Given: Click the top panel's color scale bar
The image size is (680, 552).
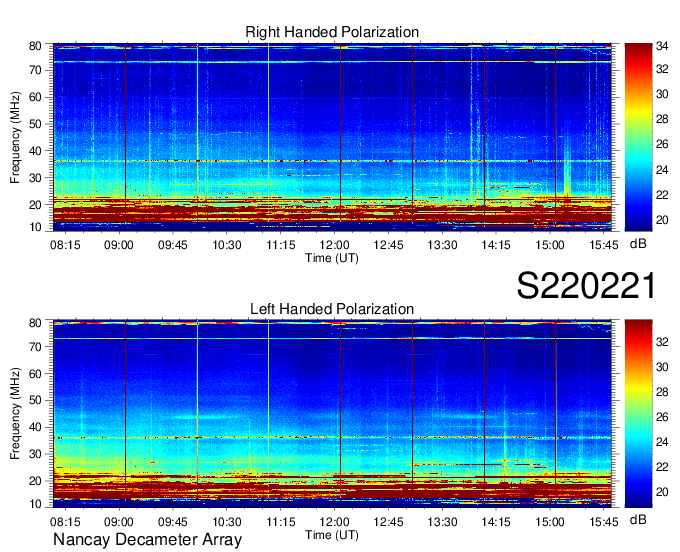Looking at the screenshot, I should (x=638, y=137).
